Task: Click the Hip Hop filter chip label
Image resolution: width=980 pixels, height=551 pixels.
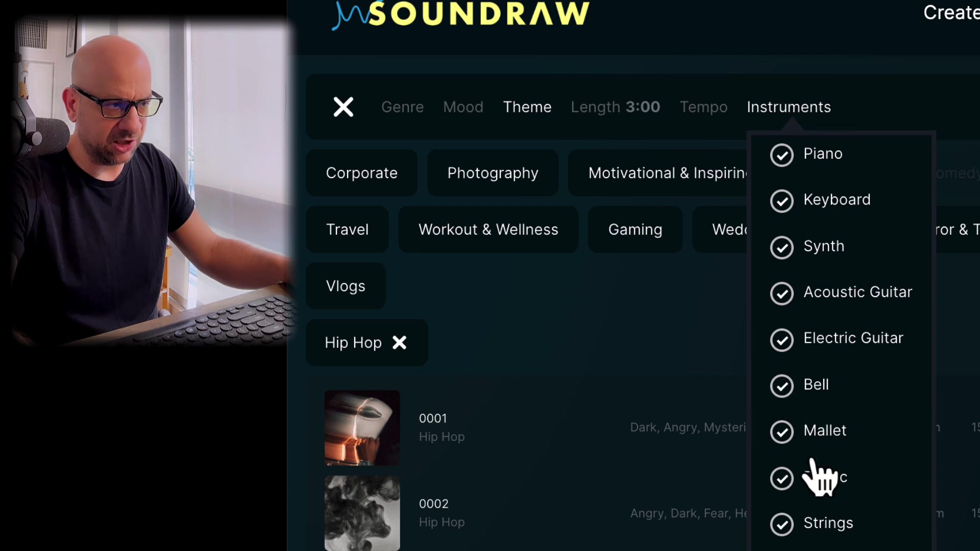Action: pos(353,343)
